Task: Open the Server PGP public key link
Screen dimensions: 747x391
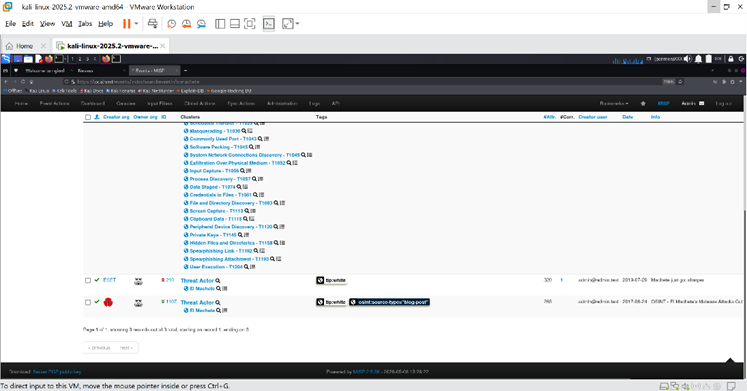Action: 57,372
